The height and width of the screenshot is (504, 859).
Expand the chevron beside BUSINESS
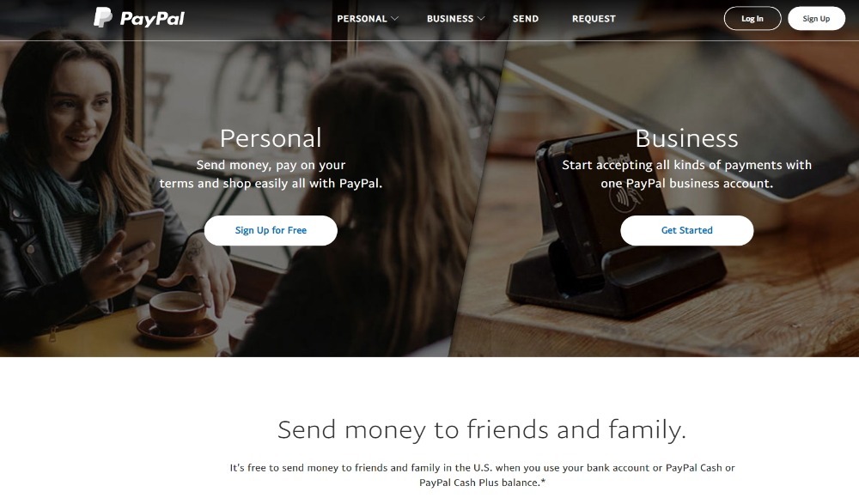coord(481,19)
